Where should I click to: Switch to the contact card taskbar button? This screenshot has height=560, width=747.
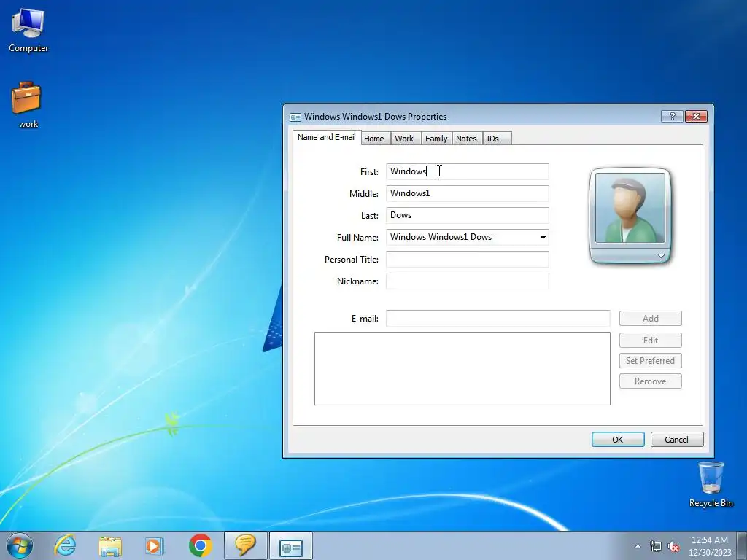[x=291, y=545]
